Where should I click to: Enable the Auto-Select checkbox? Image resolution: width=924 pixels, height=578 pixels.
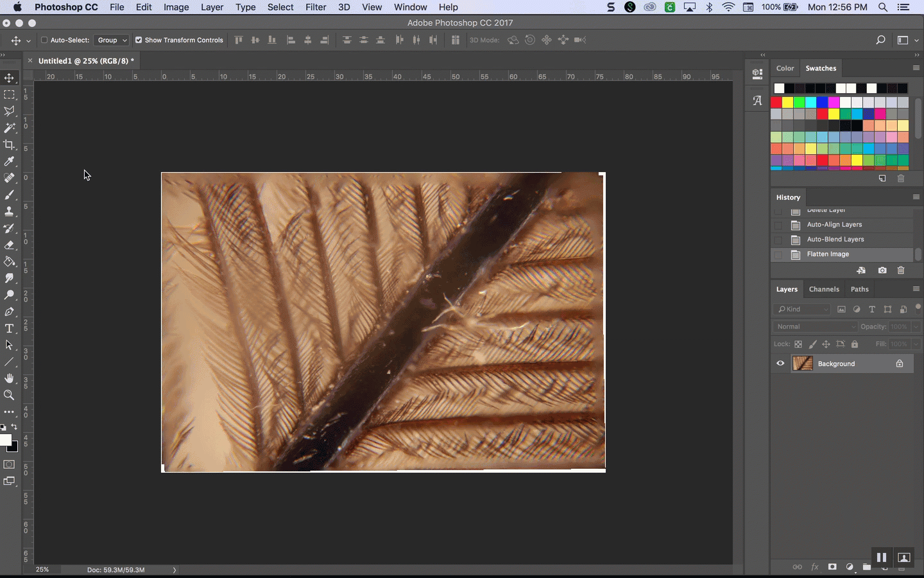[44, 40]
